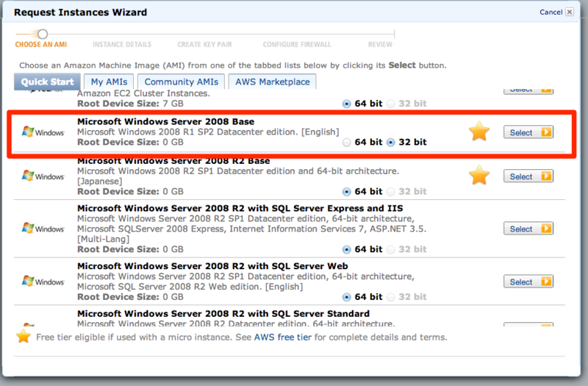The width and height of the screenshot is (588, 386).
Task: Click the Review wizard step
Action: coord(380,44)
